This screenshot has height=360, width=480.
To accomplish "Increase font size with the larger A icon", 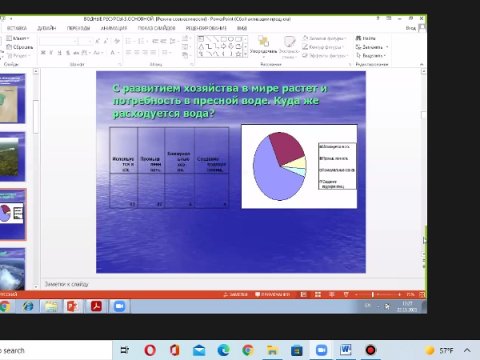I will pyautogui.click(x=97, y=41).
